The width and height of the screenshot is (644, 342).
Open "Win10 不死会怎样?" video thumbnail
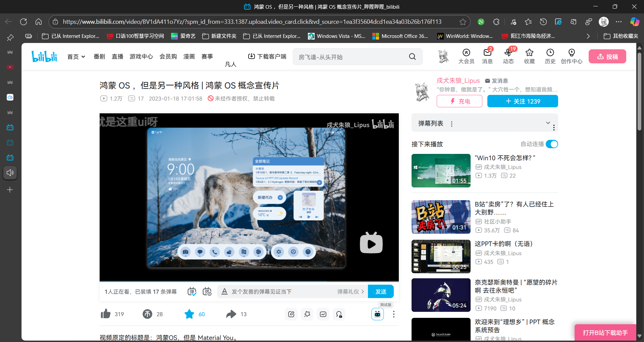(x=441, y=171)
